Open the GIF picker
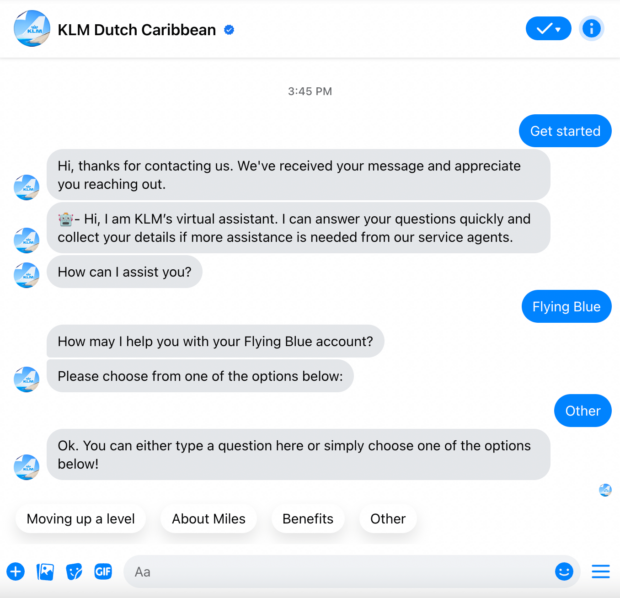Image resolution: width=620 pixels, height=598 pixels. pyautogui.click(x=103, y=572)
